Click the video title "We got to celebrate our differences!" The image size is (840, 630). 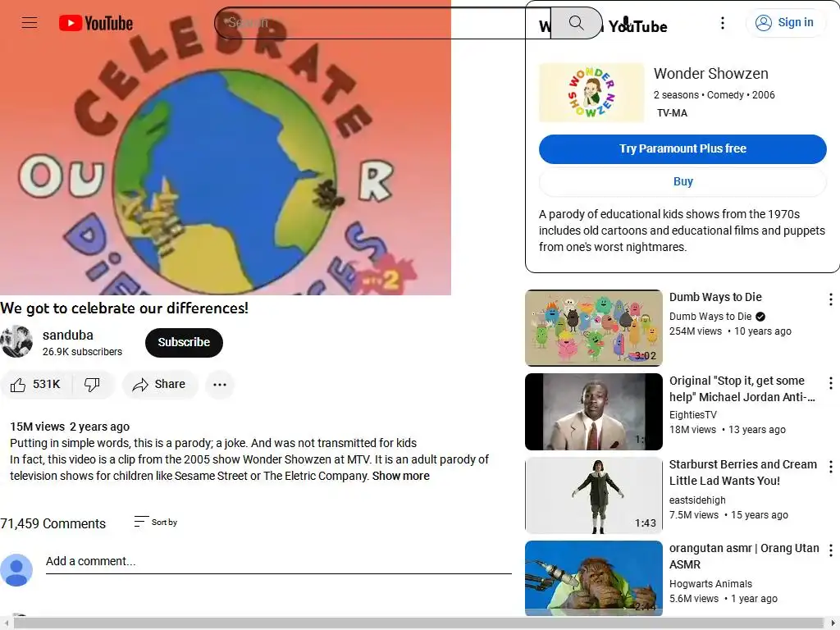click(x=125, y=308)
